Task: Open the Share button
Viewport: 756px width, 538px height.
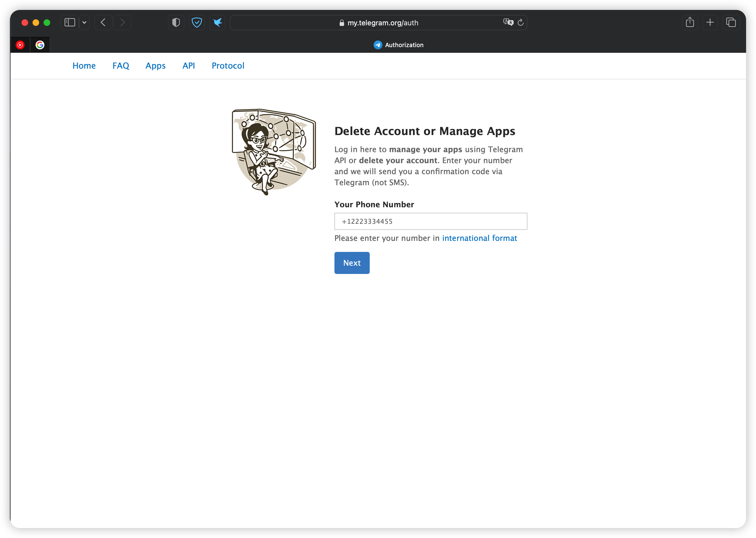Action: (x=690, y=23)
